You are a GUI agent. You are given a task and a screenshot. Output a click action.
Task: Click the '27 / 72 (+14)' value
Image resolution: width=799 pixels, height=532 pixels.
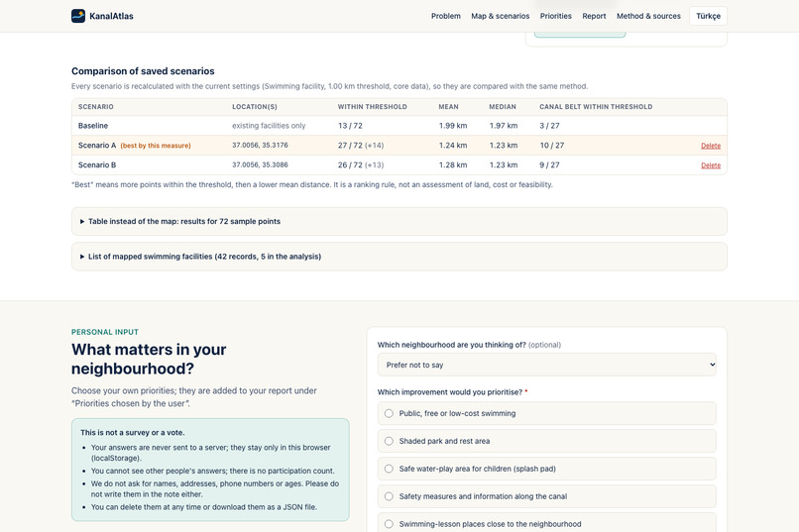361,146
